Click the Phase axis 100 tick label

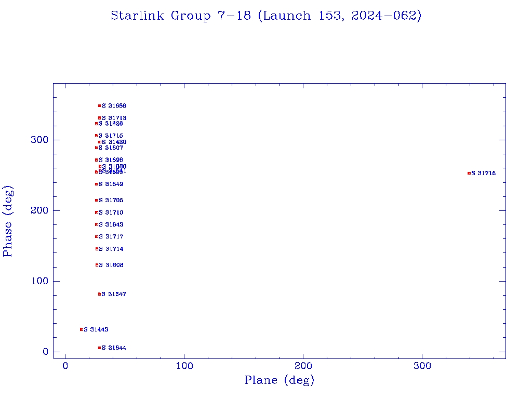click(x=39, y=281)
